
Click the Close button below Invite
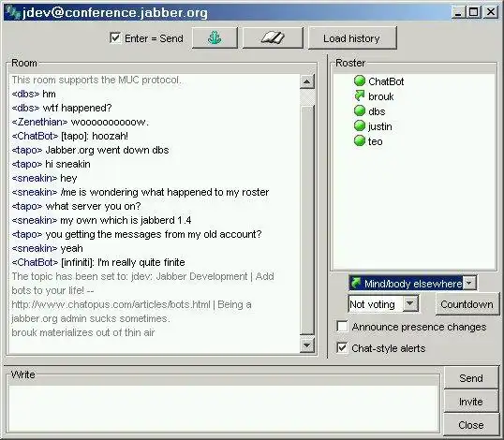471,425
